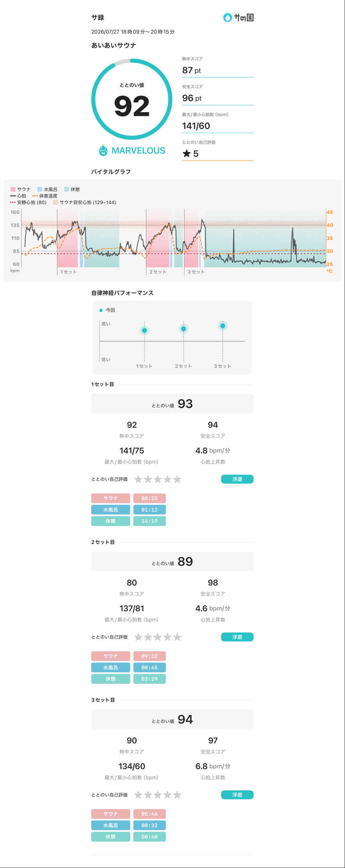
Task: Click the session date 2026/07/27 text
Action: click(133, 32)
